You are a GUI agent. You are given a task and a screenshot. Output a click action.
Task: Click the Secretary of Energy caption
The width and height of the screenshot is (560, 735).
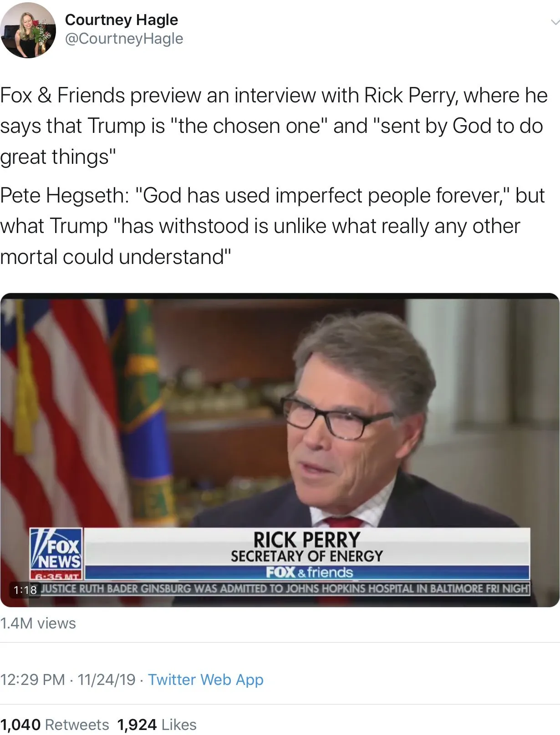[x=307, y=556]
